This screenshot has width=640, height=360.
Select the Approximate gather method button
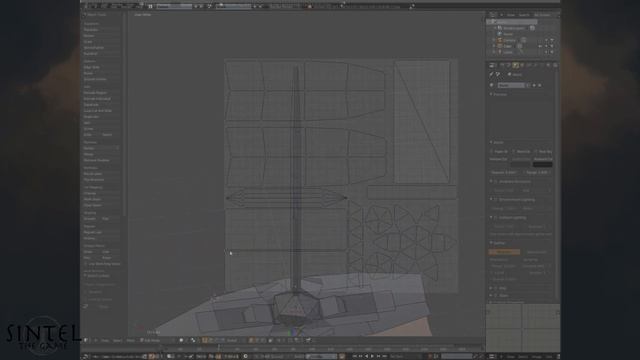coord(536,252)
